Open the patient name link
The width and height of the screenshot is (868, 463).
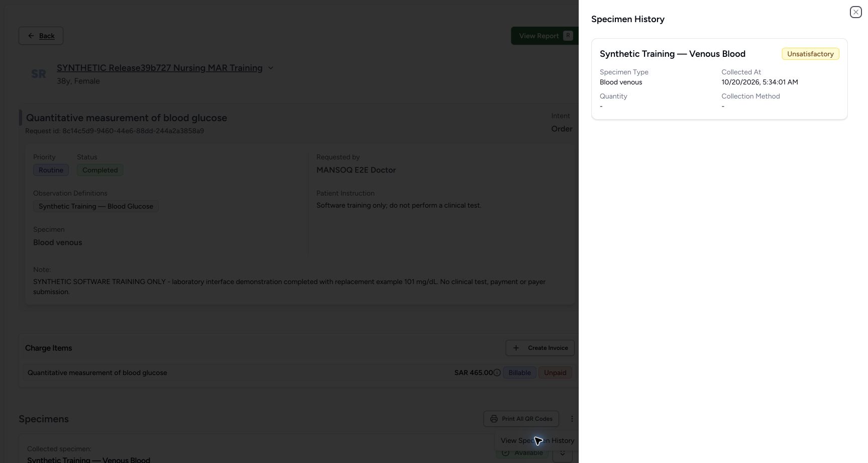tap(159, 68)
